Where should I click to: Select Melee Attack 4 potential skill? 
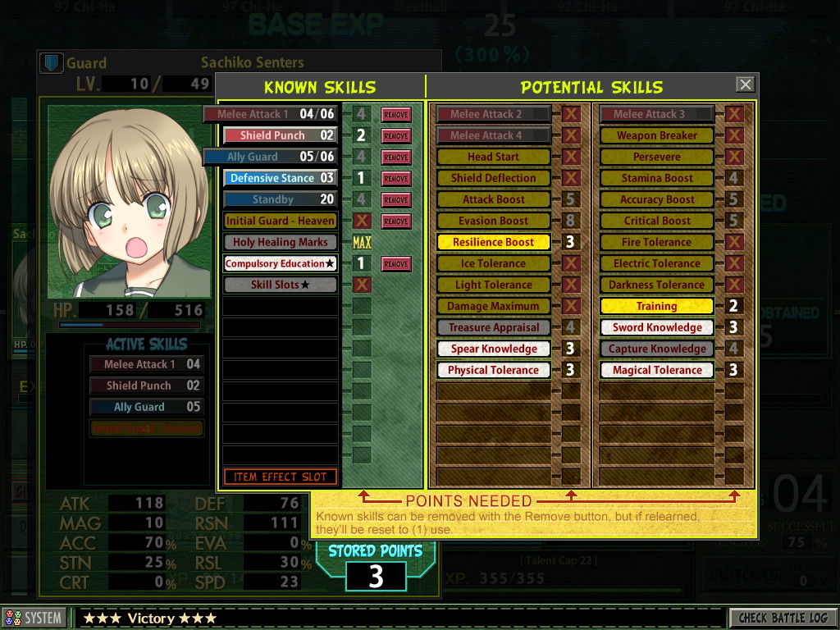click(493, 135)
